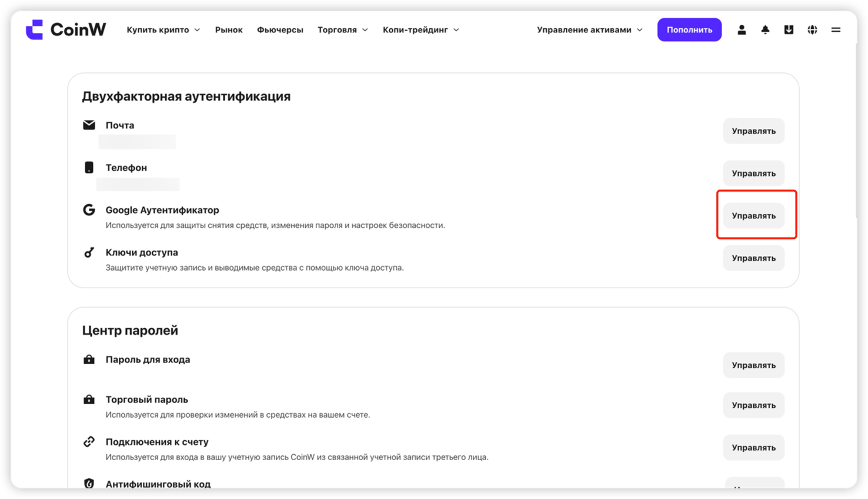Click the Торговый пароль label
The width and height of the screenshot is (868, 499).
pyautogui.click(x=147, y=399)
